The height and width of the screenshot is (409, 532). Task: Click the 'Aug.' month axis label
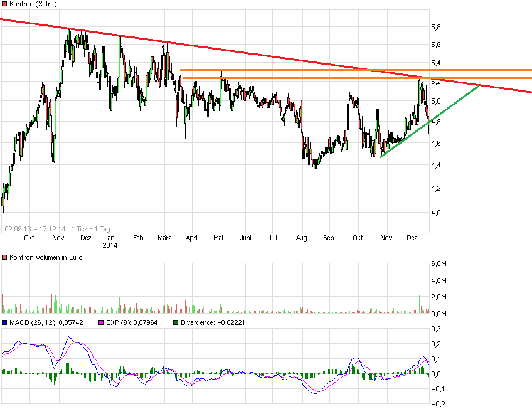[302, 238]
